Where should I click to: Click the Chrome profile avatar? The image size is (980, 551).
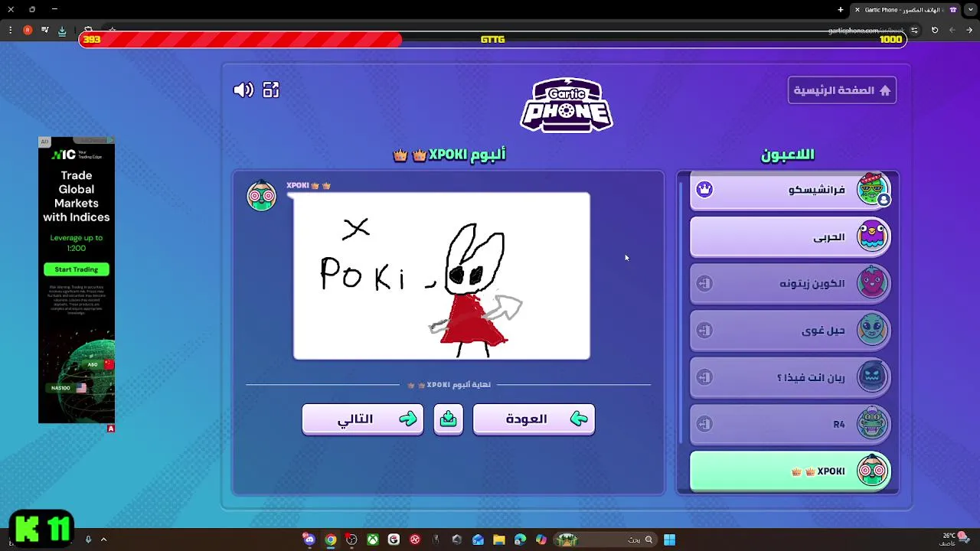(28, 30)
